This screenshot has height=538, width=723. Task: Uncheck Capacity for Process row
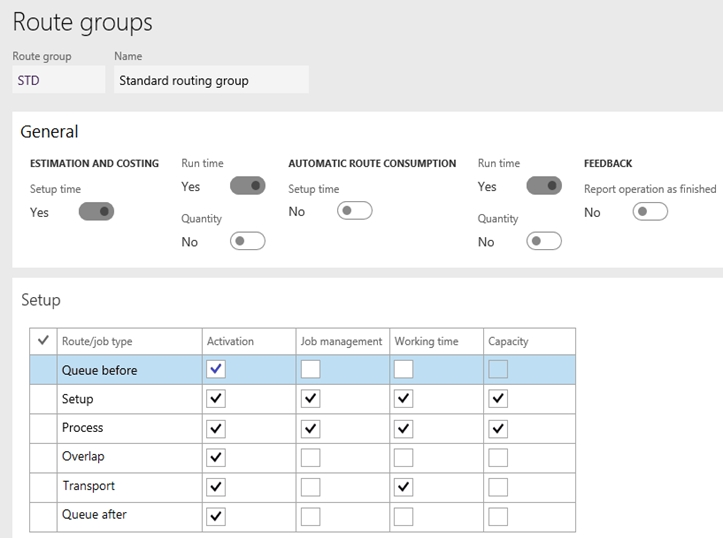click(498, 429)
